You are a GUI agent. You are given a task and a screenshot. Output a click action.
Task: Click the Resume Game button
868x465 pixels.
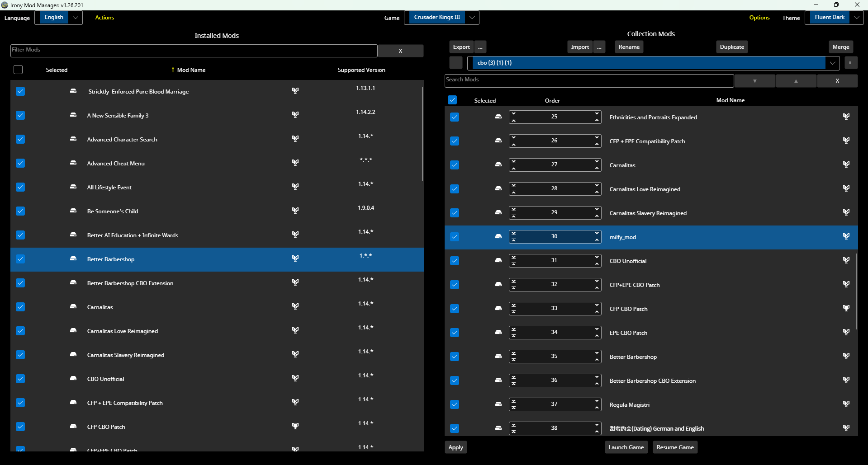[x=675, y=447]
